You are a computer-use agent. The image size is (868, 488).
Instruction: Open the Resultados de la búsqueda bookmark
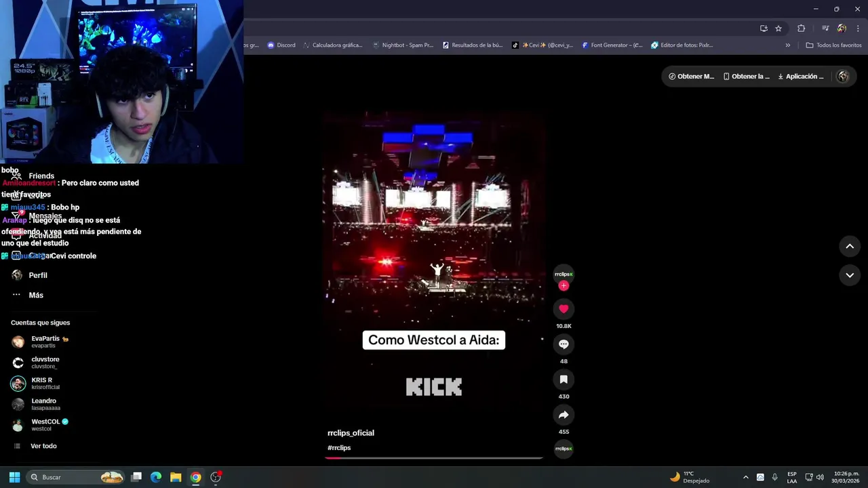click(473, 45)
